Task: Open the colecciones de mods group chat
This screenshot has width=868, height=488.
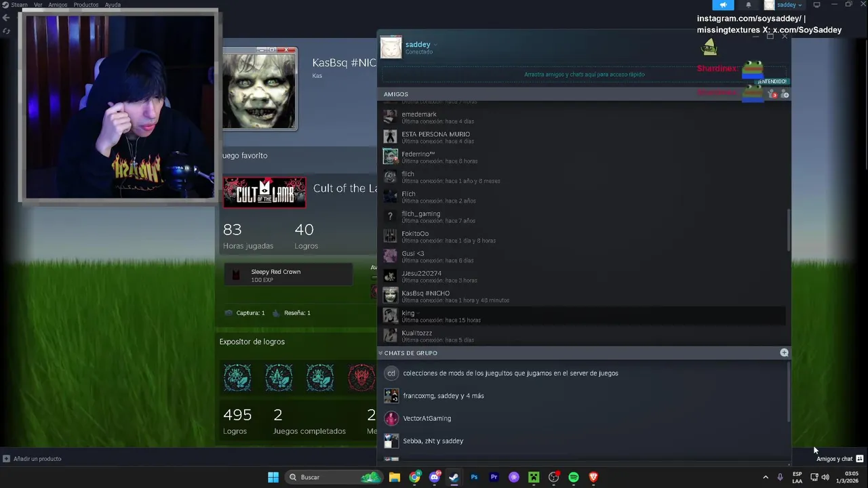Action: tap(584, 373)
